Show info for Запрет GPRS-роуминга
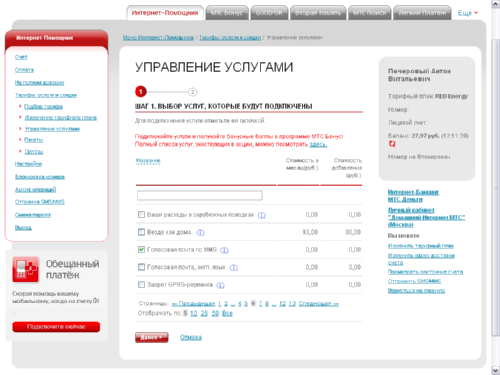Screen dimensions: 500x375 pyautogui.click(x=220, y=285)
